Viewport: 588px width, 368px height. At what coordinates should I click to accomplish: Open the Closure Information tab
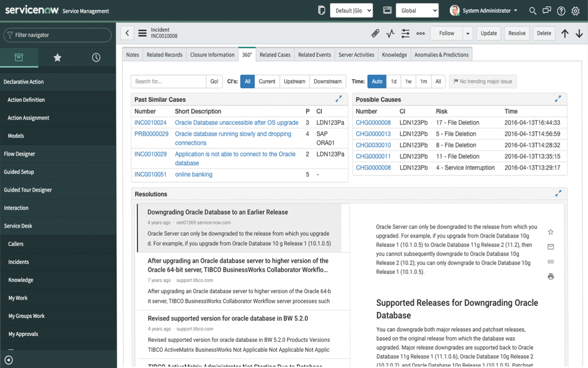click(x=212, y=55)
